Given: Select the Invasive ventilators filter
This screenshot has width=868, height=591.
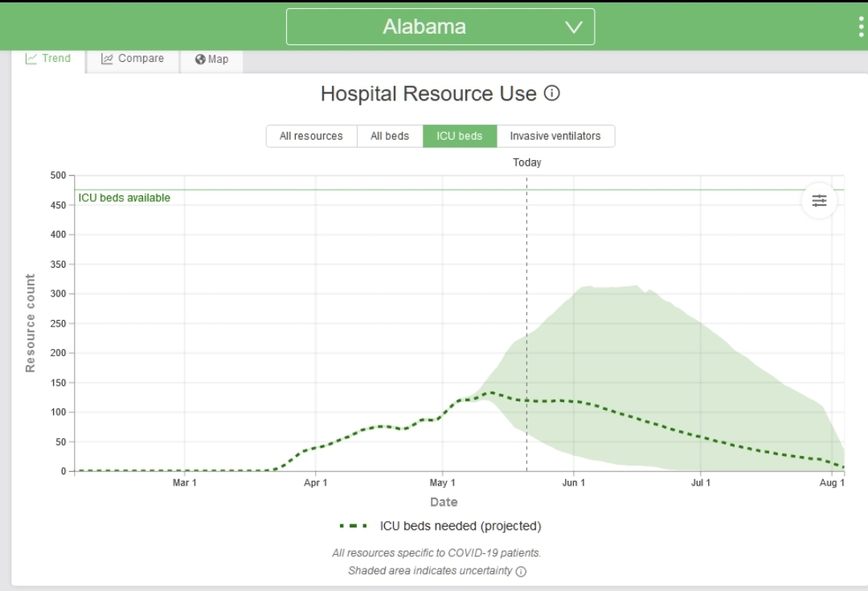Looking at the screenshot, I should pyautogui.click(x=555, y=136).
